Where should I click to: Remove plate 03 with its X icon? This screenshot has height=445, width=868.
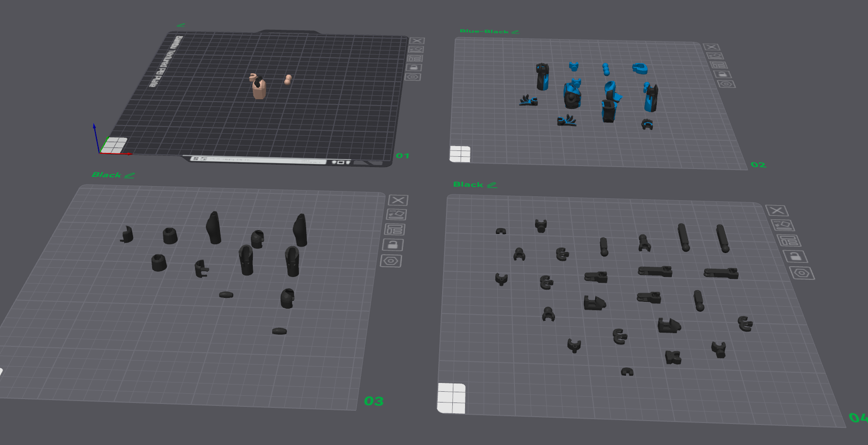click(x=398, y=200)
